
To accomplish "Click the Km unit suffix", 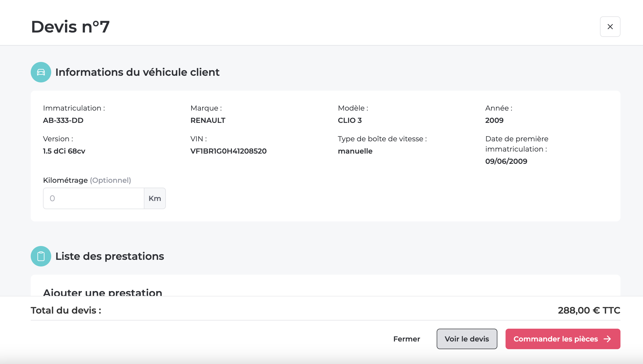I will click(x=155, y=198).
